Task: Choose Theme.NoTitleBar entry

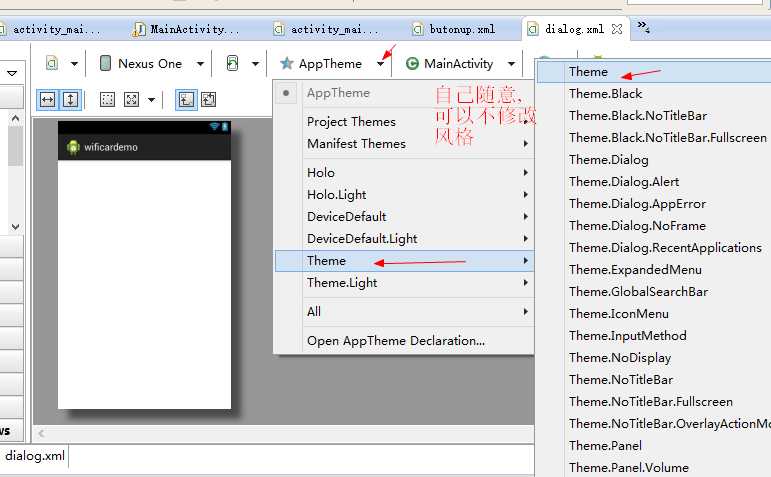Action: point(654,380)
